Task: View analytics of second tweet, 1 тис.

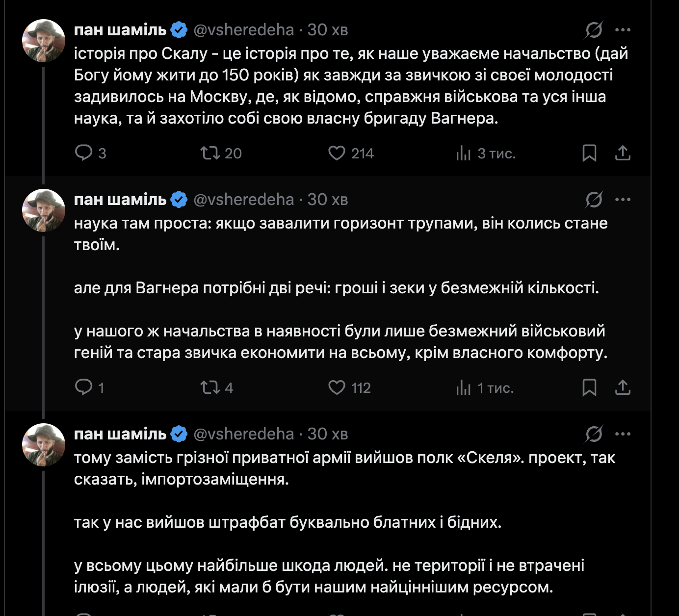Action: (x=463, y=387)
